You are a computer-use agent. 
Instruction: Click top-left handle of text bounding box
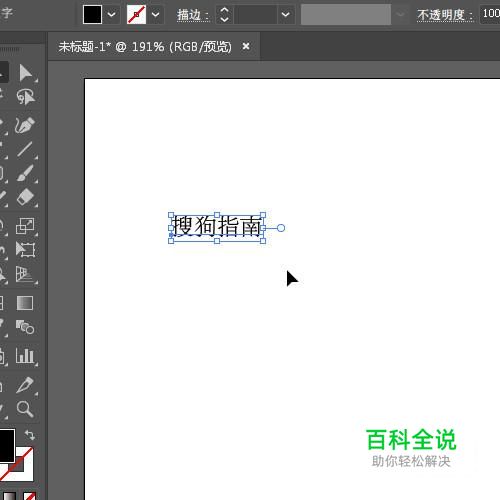click(x=171, y=215)
